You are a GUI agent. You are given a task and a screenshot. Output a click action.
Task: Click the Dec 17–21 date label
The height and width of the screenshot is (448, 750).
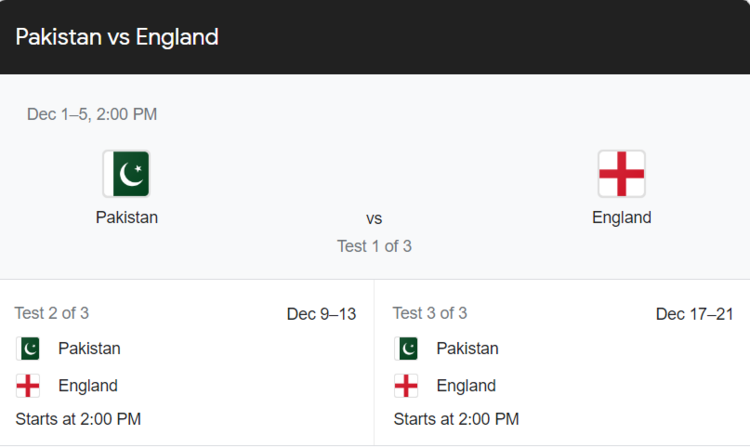coord(695,314)
